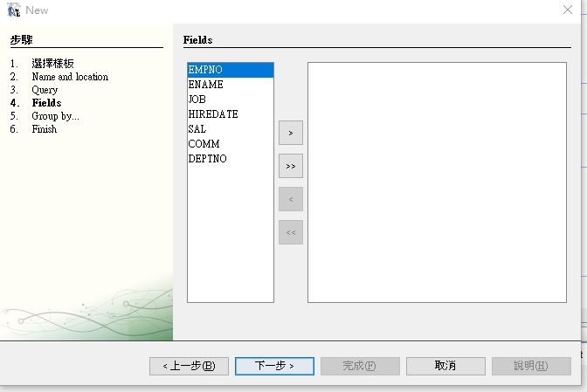This screenshot has height=392, width=587.
Task: Go back with 上一步 button
Action: pyautogui.click(x=189, y=366)
